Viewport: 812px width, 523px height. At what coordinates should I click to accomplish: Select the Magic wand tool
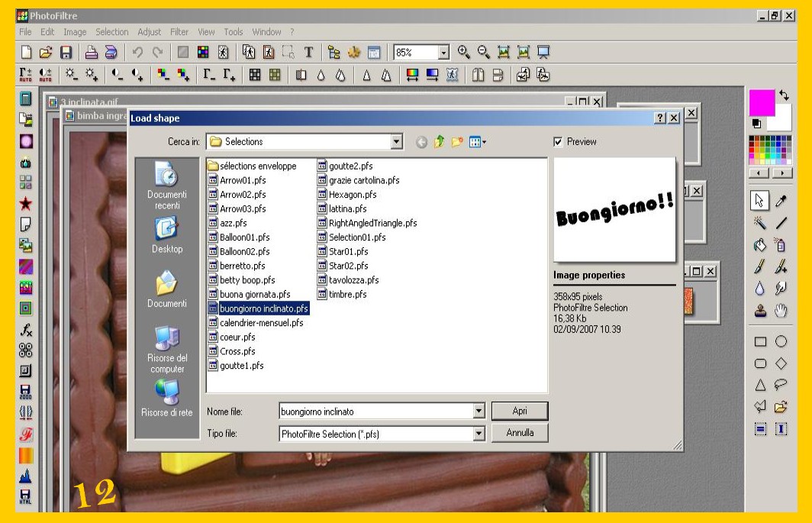[759, 223]
